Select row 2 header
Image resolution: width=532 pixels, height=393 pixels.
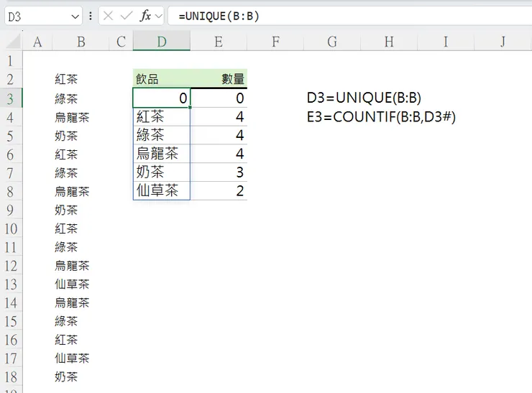[x=11, y=79]
